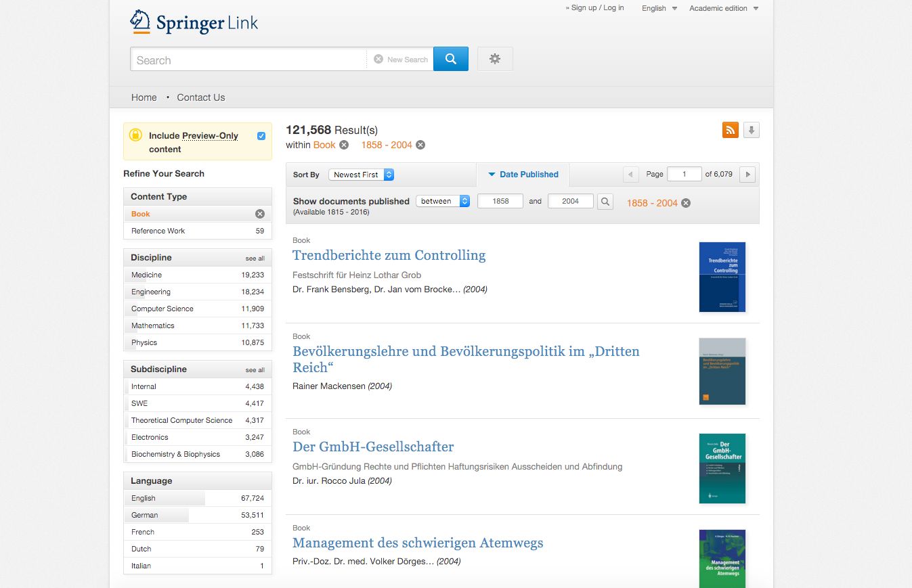
Task: Click Sign up / Log in link
Action: 595,8
